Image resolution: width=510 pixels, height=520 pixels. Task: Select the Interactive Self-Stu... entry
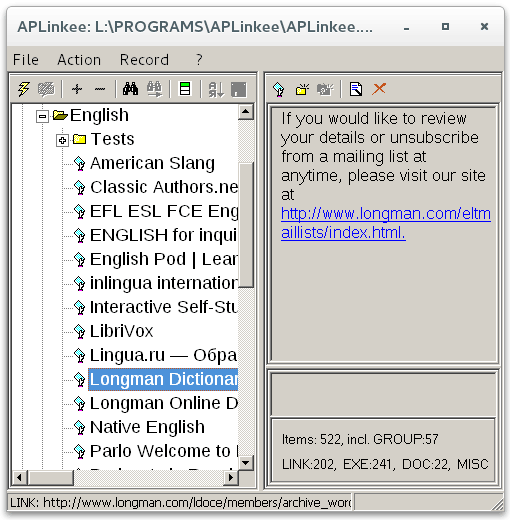point(164,307)
